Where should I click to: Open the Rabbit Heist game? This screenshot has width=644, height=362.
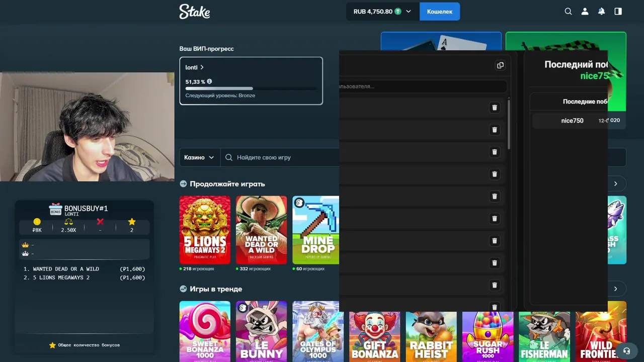coord(431,337)
